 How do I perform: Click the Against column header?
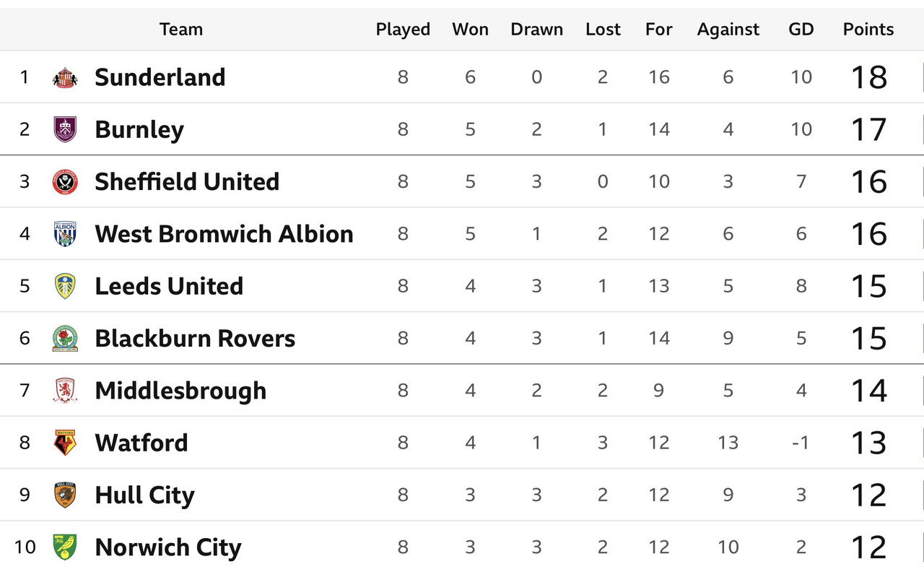(728, 30)
